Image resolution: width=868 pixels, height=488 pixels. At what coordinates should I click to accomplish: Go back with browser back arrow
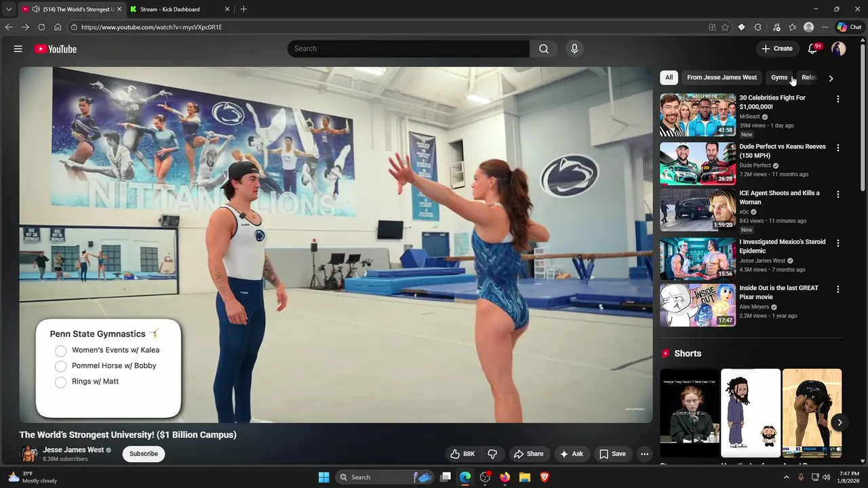(9, 27)
